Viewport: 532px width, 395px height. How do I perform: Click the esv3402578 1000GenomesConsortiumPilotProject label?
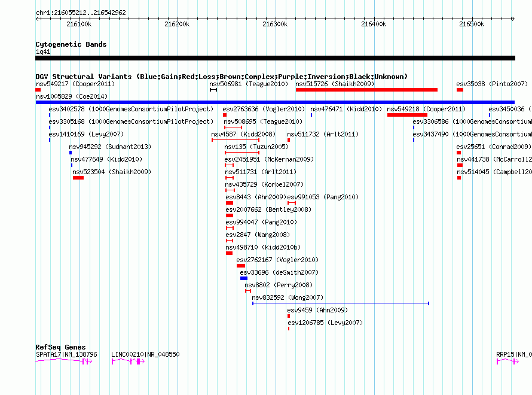point(131,109)
